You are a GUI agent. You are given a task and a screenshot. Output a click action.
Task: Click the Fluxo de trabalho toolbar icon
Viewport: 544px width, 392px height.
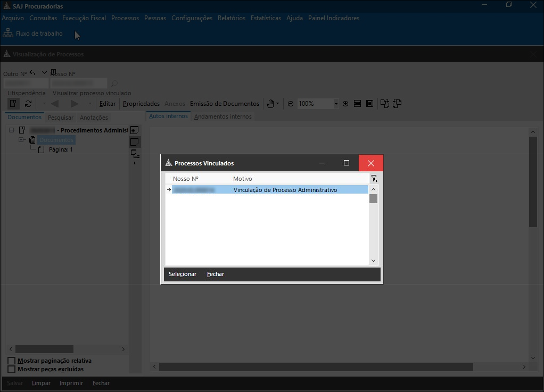[x=8, y=34]
